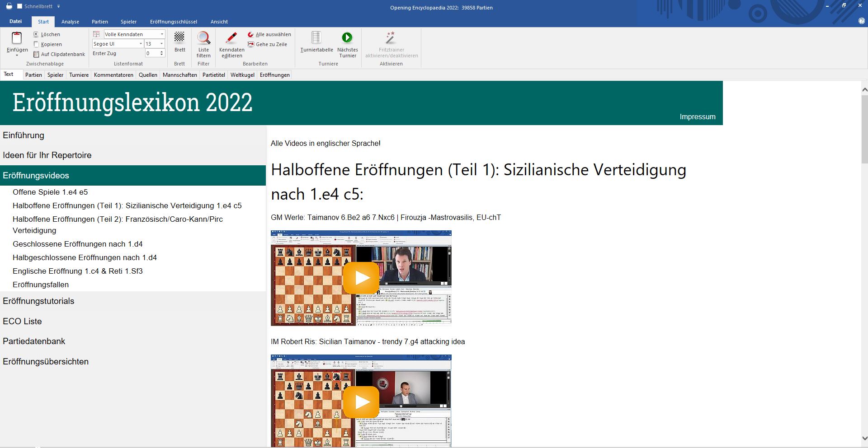Screen dimensions: 868x448
Task: Open the Kommentatoren tab
Action: click(113, 75)
